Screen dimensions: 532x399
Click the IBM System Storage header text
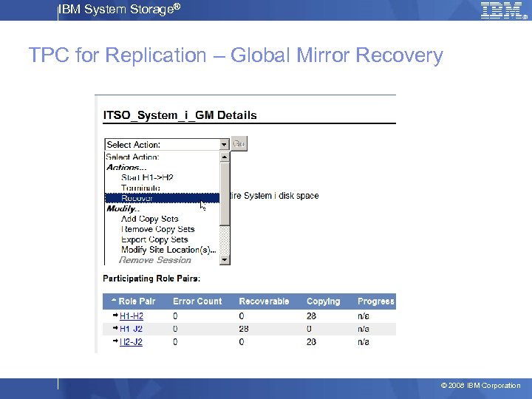coord(120,9)
